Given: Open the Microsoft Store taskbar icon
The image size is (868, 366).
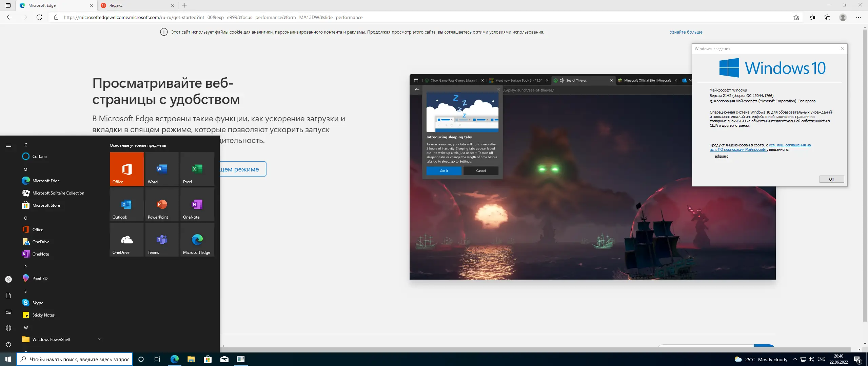Looking at the screenshot, I should coord(208,359).
